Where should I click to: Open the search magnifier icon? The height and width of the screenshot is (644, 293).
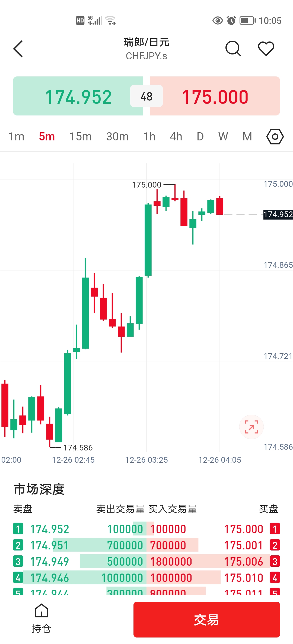point(233,49)
